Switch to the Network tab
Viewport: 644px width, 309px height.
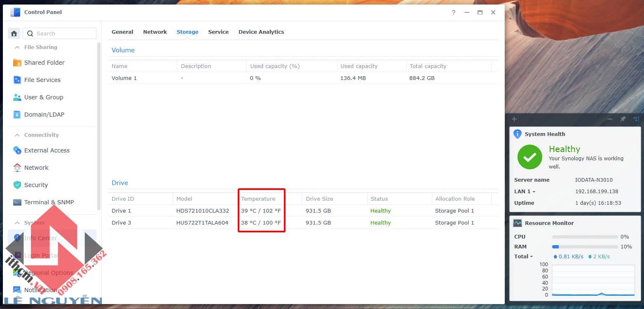[155, 32]
